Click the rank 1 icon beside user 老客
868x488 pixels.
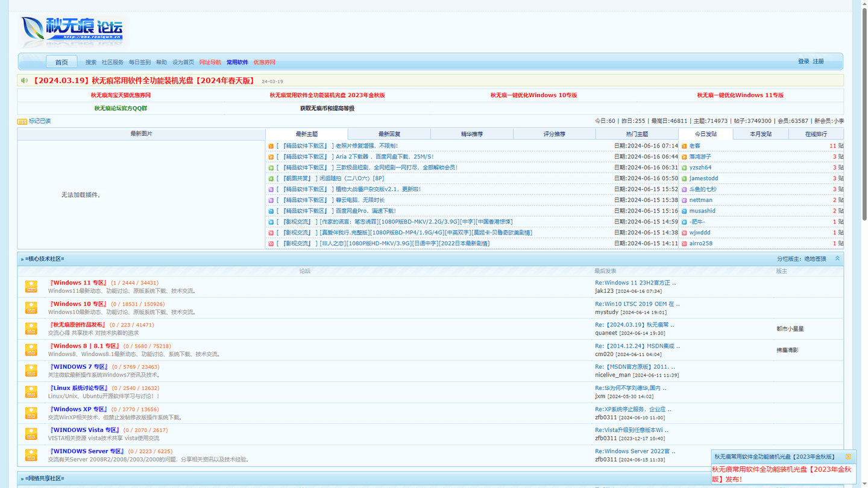[684, 146]
